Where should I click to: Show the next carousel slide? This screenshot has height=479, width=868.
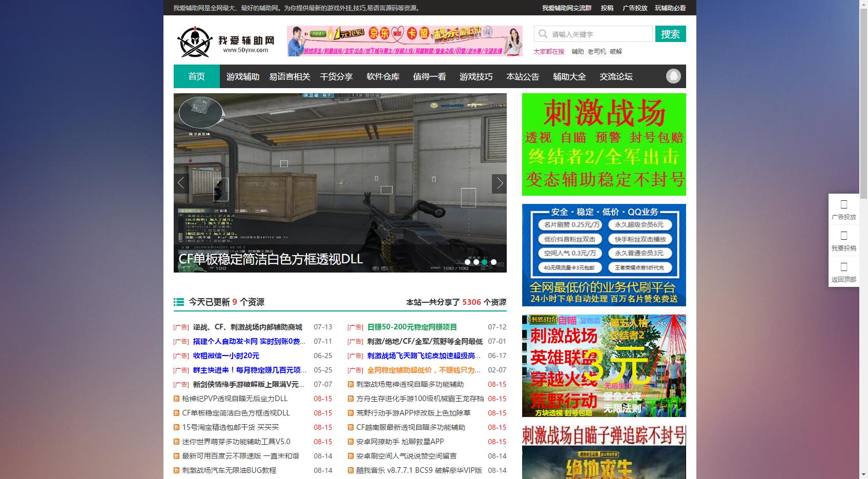point(500,183)
